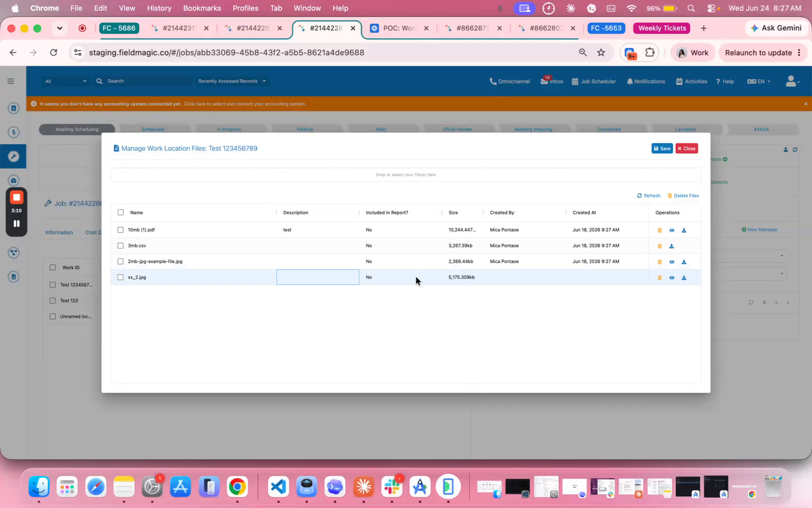This screenshot has width=812, height=508.
Task: Open the wrench jobs sidebar module
Action: pos(13,156)
